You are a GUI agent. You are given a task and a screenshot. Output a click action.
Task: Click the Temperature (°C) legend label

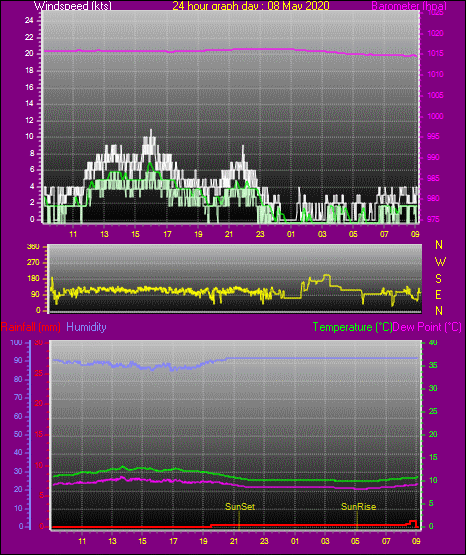point(352,327)
